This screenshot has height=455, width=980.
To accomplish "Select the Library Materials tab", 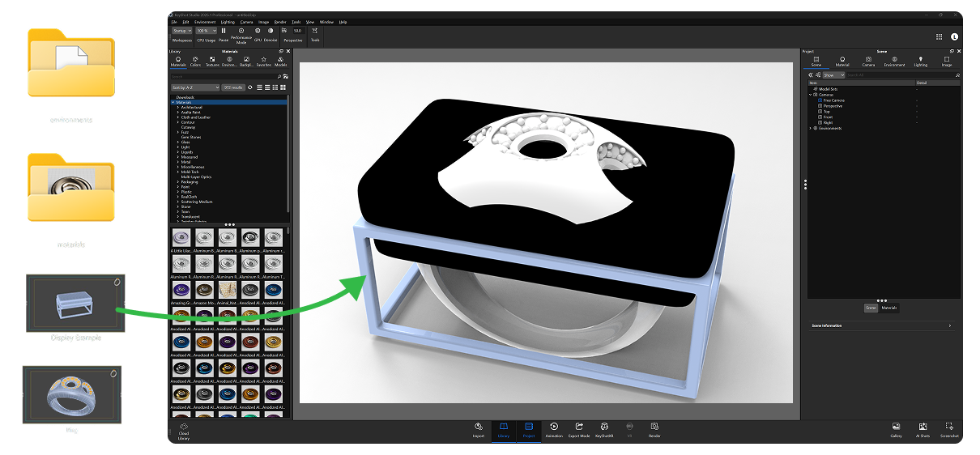I will click(178, 62).
